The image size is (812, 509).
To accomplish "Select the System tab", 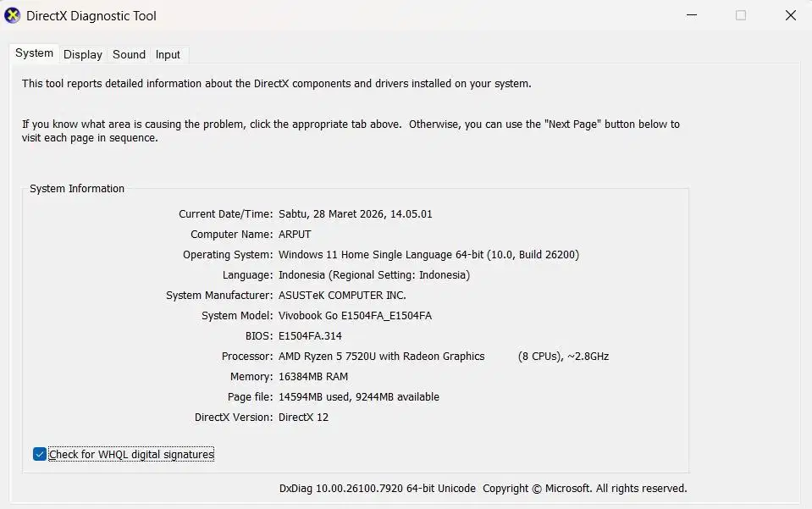I will coord(34,53).
